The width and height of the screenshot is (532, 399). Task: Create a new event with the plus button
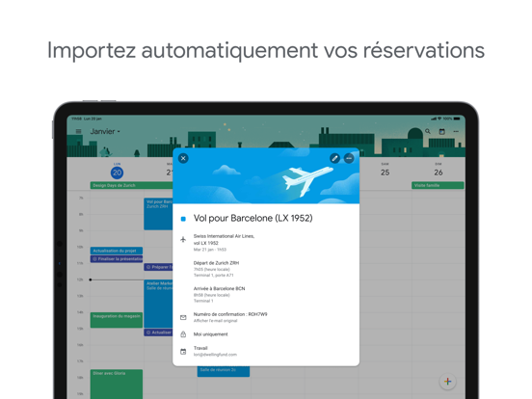[448, 382]
